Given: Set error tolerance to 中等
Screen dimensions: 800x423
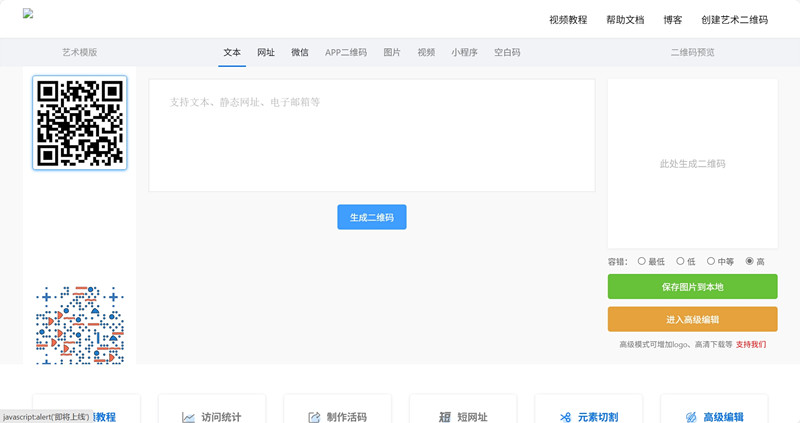Looking at the screenshot, I should pos(711,261).
